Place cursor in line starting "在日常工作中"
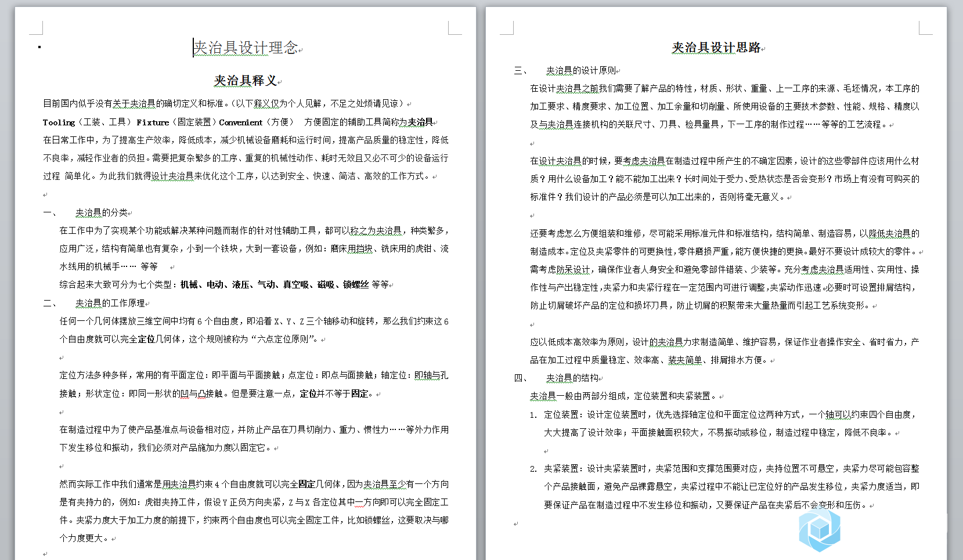Viewport: 963px width, 560px height. 246,140
